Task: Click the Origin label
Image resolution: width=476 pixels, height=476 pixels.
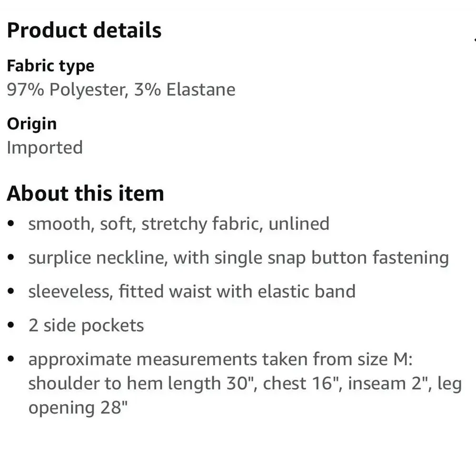Action: (x=31, y=124)
